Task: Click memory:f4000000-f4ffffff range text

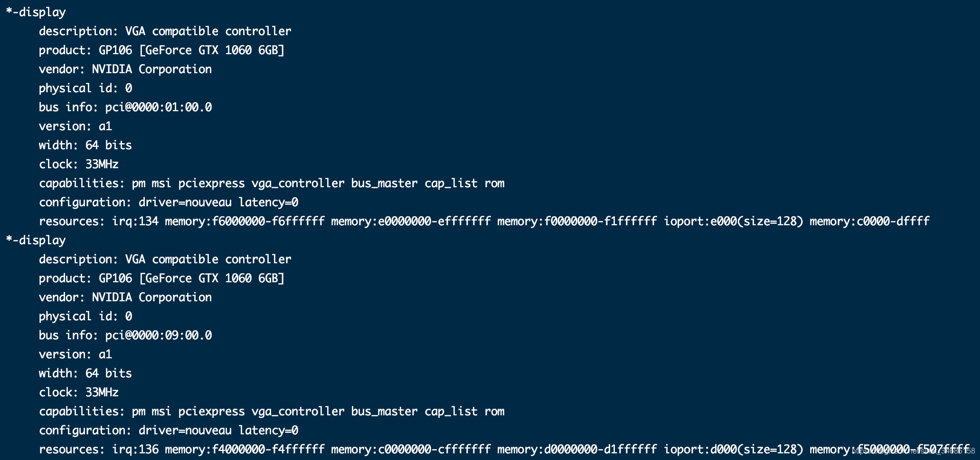Action: (245, 450)
